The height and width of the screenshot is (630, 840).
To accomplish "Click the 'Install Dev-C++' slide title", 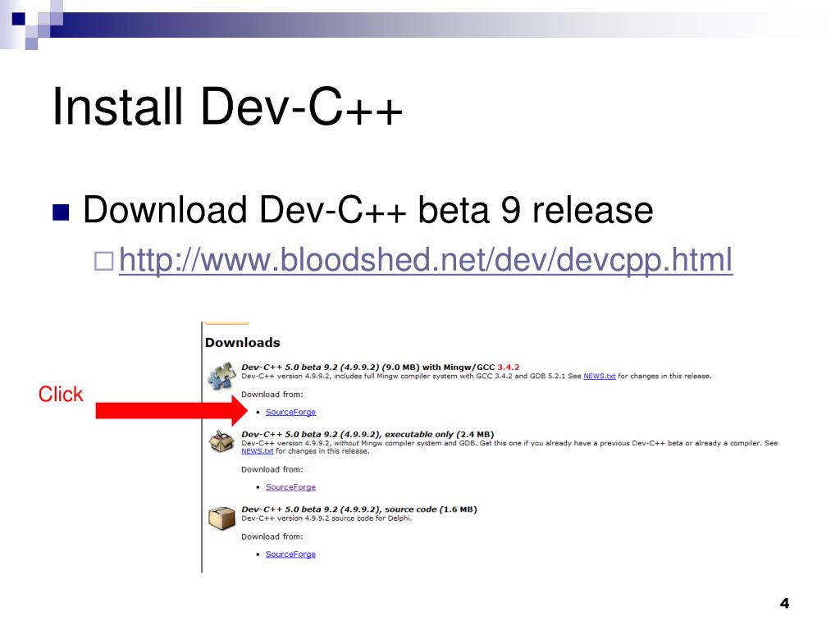I will 226,107.
